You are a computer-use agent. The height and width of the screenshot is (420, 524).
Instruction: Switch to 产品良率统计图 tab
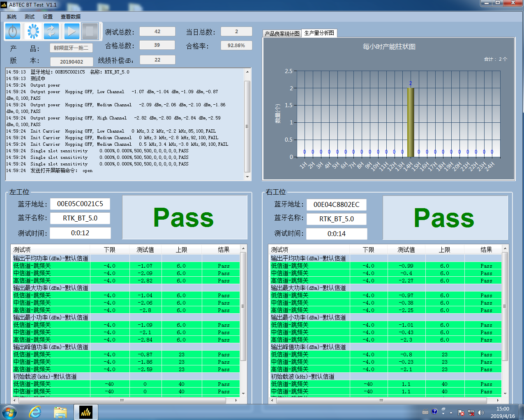[x=282, y=34]
